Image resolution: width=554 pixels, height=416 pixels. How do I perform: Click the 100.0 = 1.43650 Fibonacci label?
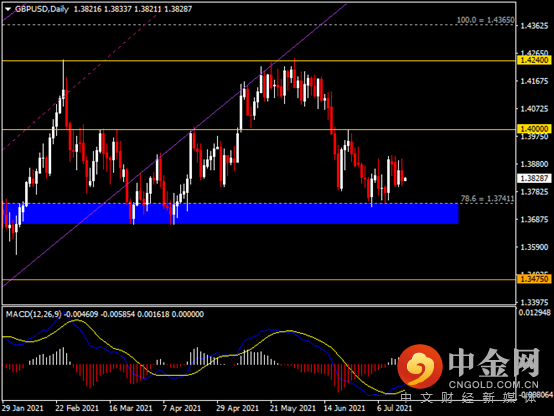(x=485, y=20)
